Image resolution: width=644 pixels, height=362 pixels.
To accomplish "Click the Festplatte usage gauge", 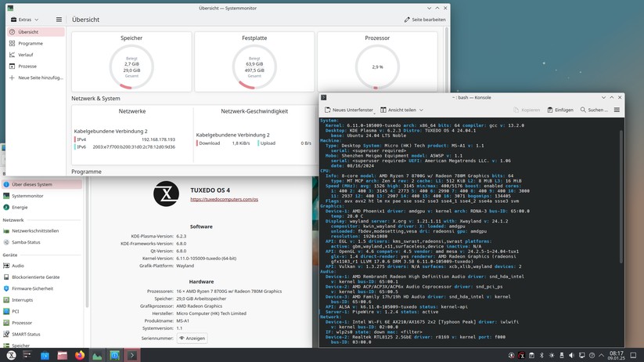I will pyautogui.click(x=254, y=67).
